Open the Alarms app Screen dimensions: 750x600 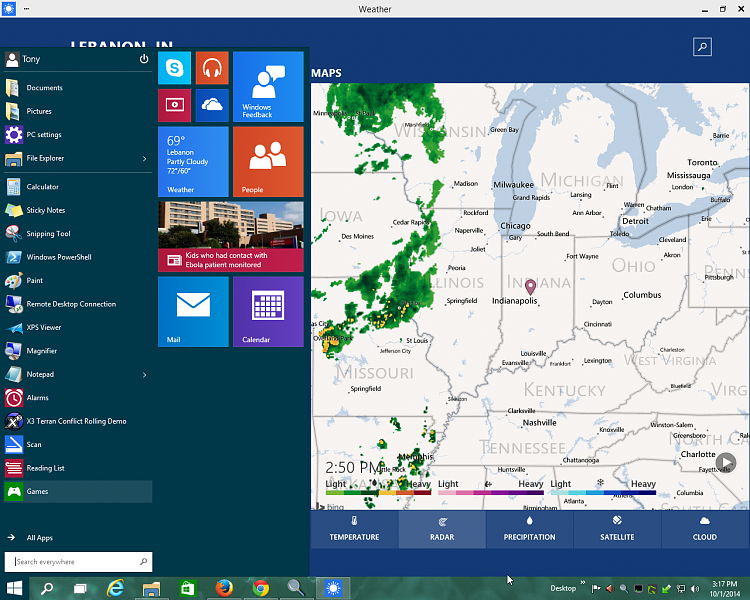point(78,398)
